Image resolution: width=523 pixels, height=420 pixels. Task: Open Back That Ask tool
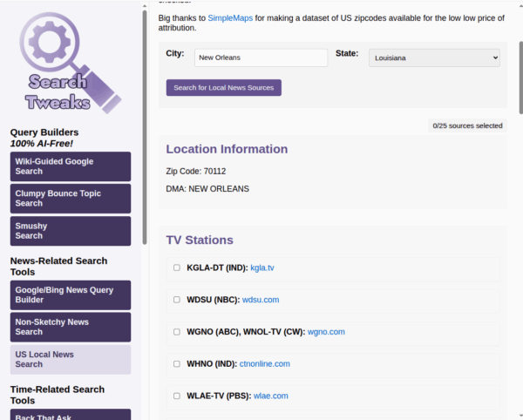pos(71,415)
